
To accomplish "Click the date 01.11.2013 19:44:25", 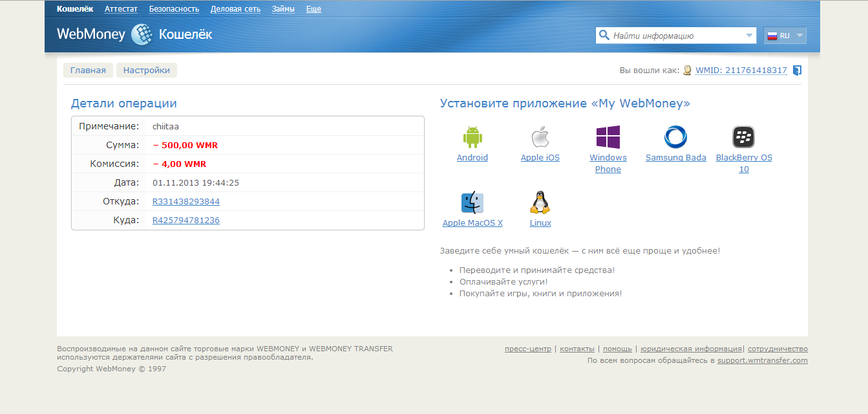I will (x=196, y=183).
